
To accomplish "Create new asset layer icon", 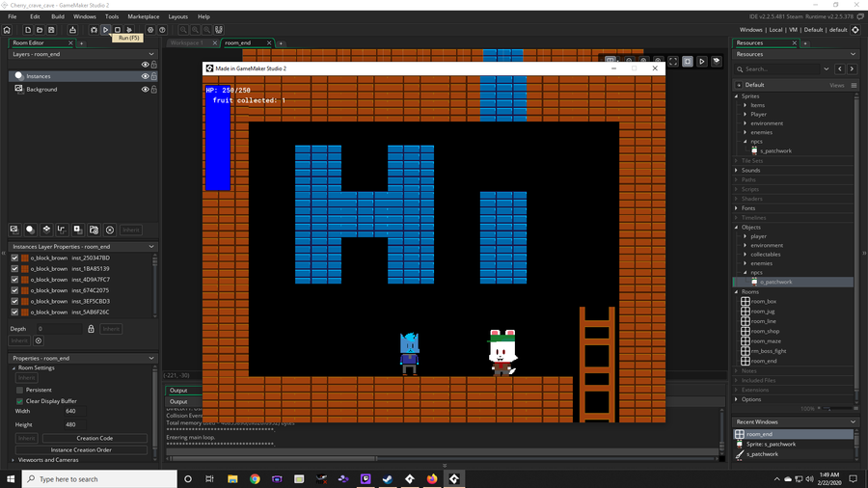I will (78, 230).
